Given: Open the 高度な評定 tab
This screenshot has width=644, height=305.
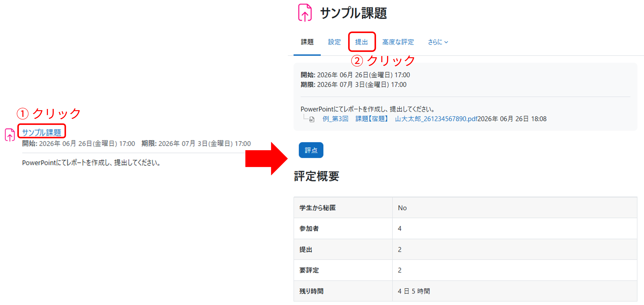Looking at the screenshot, I should (398, 42).
